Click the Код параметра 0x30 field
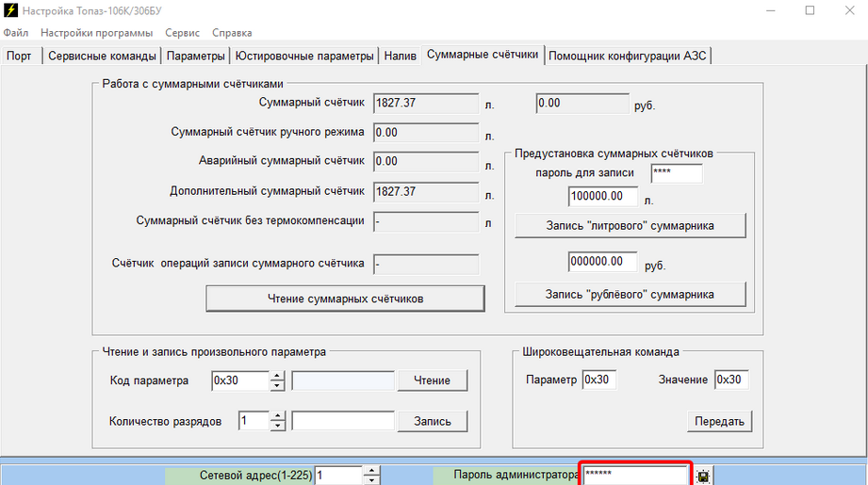The height and width of the screenshot is (485, 868). coord(241,380)
